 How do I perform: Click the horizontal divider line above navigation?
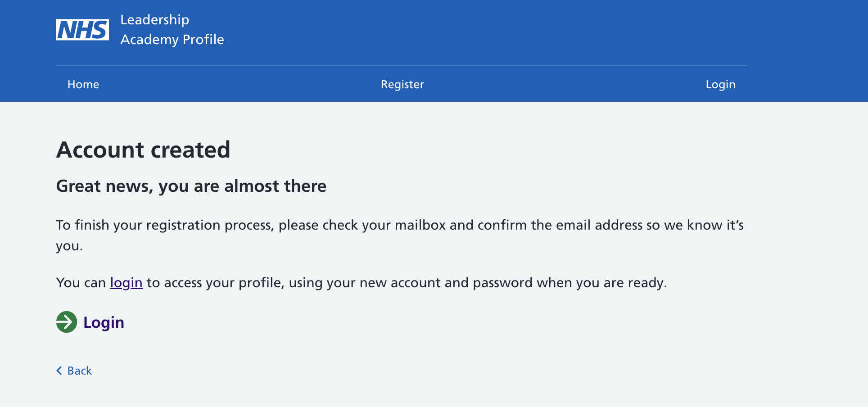(402, 65)
